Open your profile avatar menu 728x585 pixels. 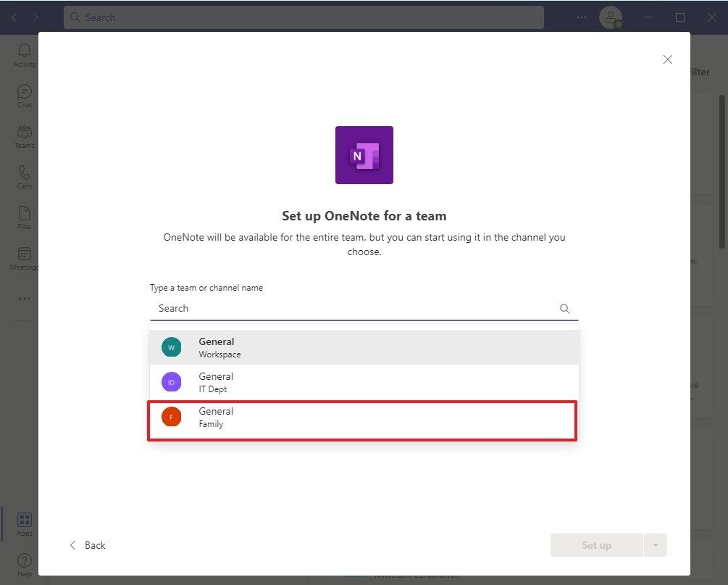point(611,17)
